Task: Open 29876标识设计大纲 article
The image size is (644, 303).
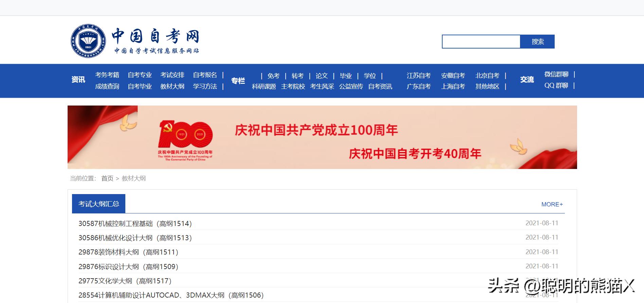Action: [x=128, y=267]
